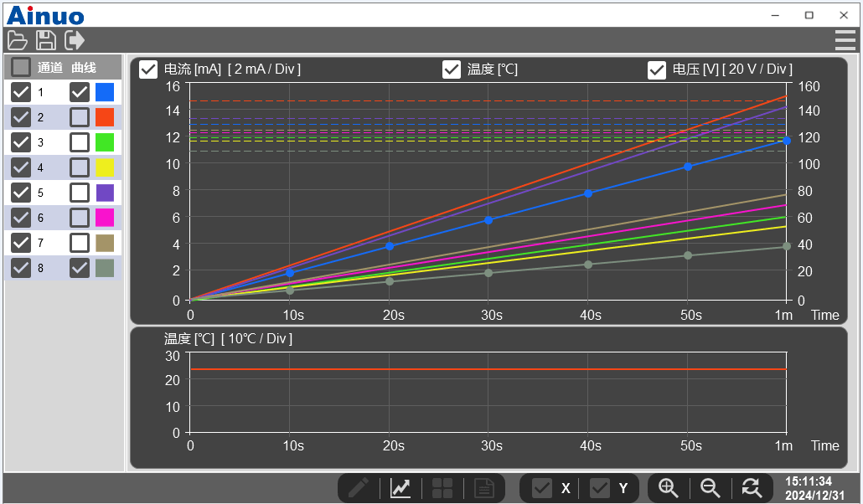Zoom out with the magnifier minus icon
This screenshot has height=504, width=863.
(x=710, y=488)
